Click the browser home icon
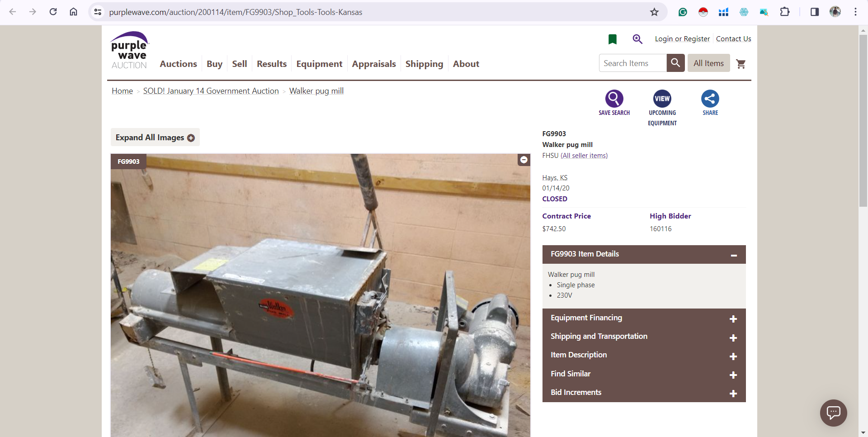This screenshot has width=868, height=437. pos(73,12)
